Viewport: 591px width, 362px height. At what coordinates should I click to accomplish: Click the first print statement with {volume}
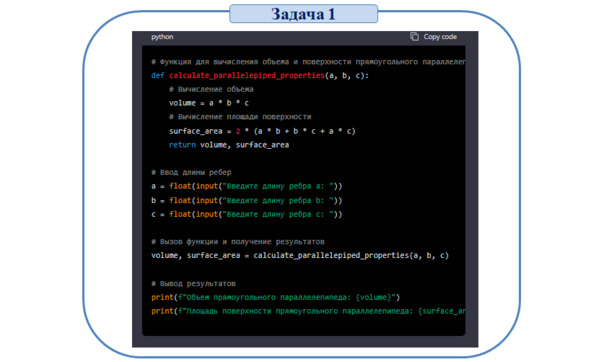click(x=276, y=298)
